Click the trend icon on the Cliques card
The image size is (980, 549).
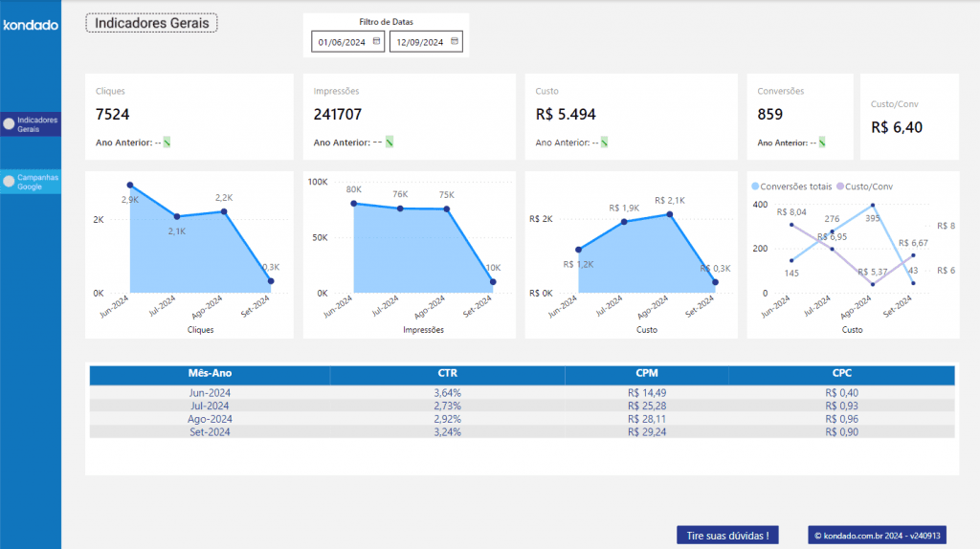(167, 143)
